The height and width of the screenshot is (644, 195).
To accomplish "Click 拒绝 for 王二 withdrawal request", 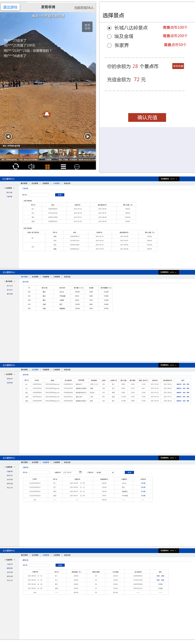I will click(163, 580).
